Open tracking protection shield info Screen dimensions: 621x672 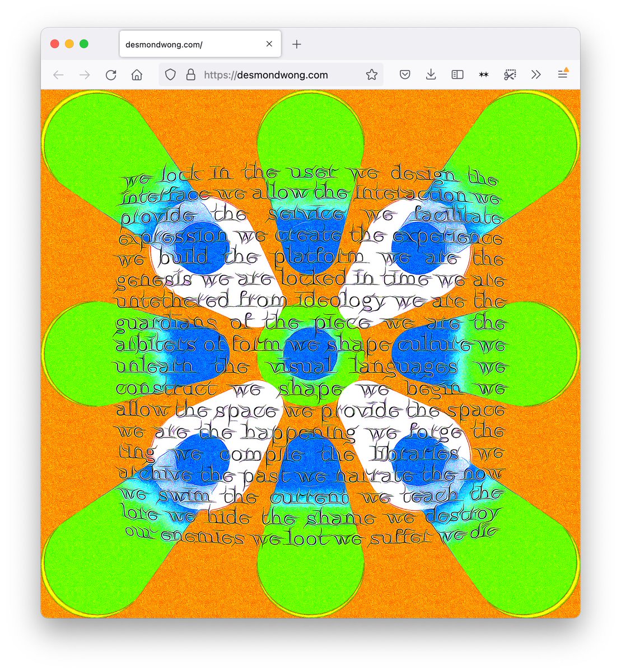(171, 75)
